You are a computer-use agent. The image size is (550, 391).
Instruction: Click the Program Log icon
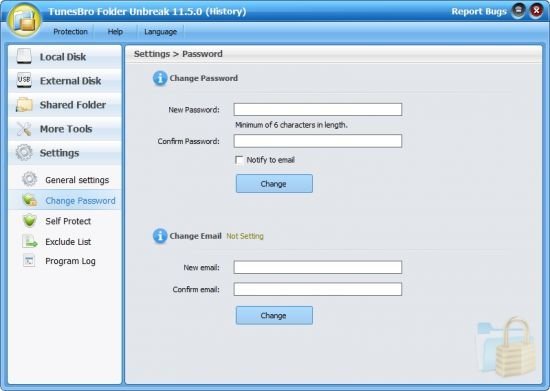pos(29,261)
